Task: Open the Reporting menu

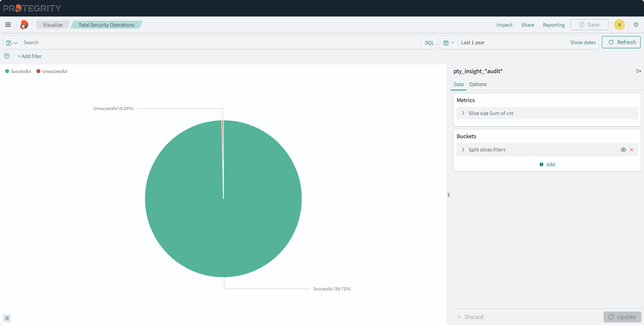Action: [x=554, y=25]
